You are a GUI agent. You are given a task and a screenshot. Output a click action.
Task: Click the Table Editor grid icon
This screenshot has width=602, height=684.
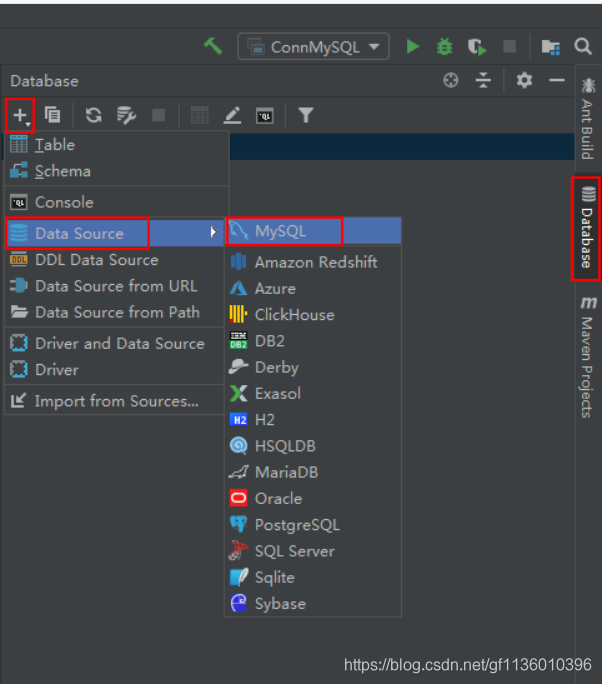point(200,116)
